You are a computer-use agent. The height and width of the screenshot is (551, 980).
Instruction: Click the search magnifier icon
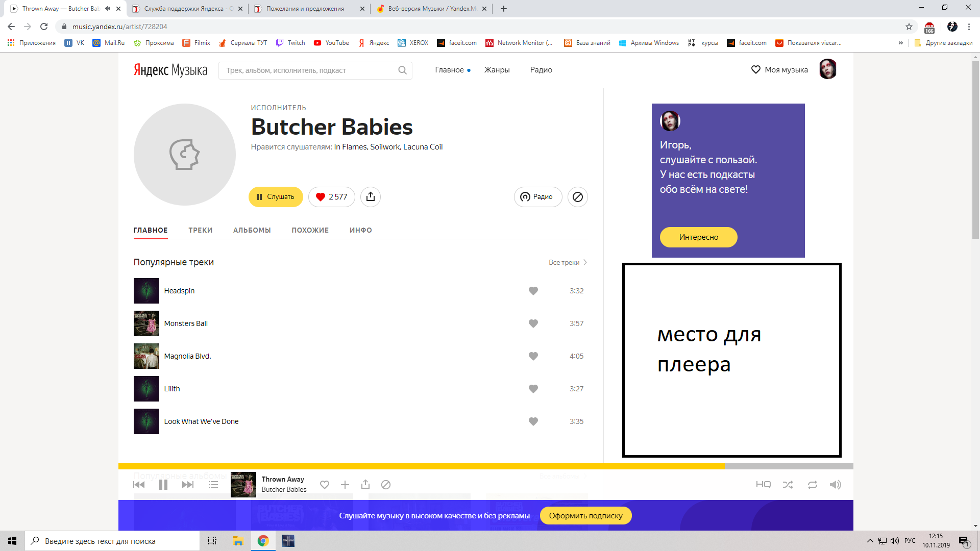(403, 70)
